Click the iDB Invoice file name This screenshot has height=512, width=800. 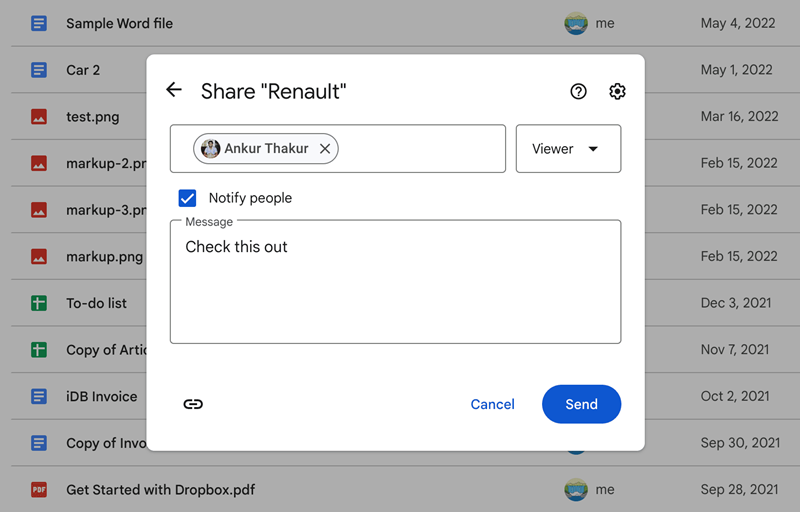click(102, 396)
